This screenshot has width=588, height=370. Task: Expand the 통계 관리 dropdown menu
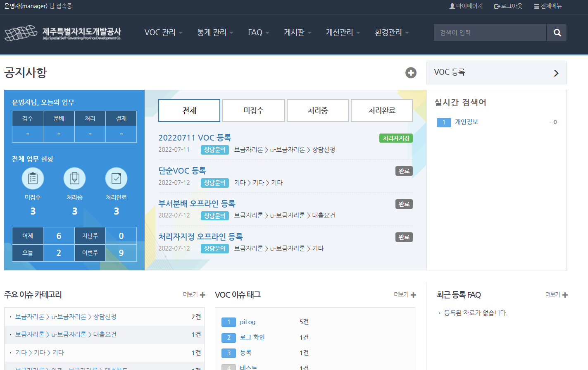coord(215,33)
